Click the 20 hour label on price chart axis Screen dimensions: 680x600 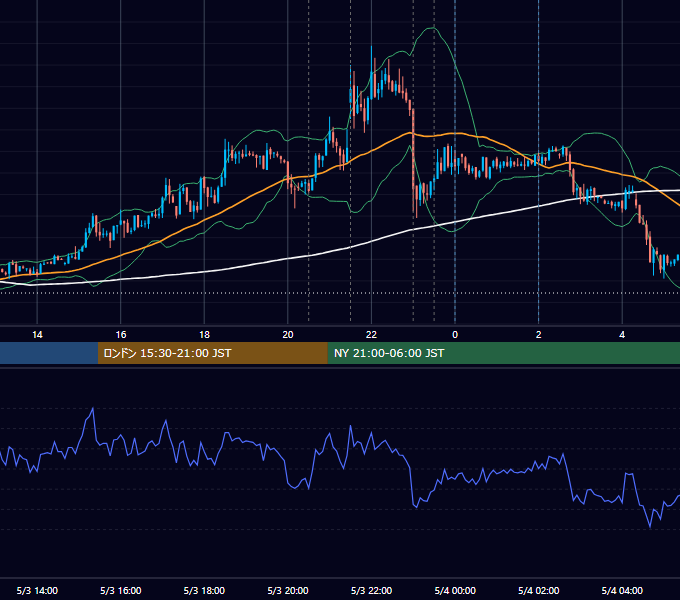[x=288, y=335]
